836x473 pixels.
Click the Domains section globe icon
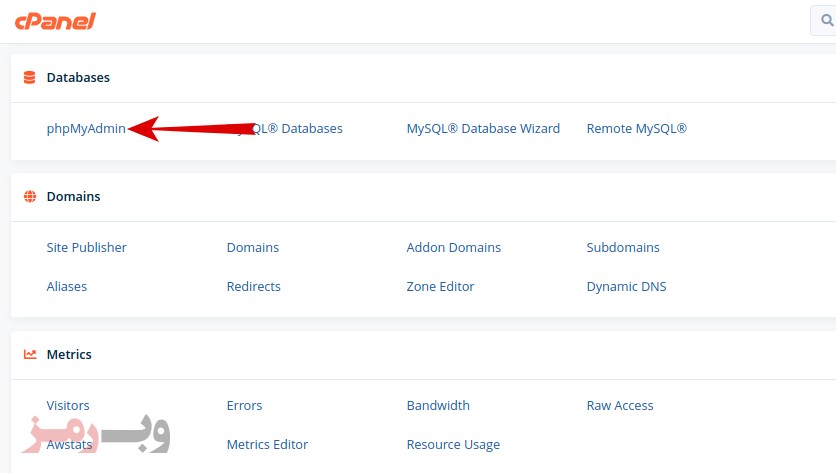[x=30, y=196]
